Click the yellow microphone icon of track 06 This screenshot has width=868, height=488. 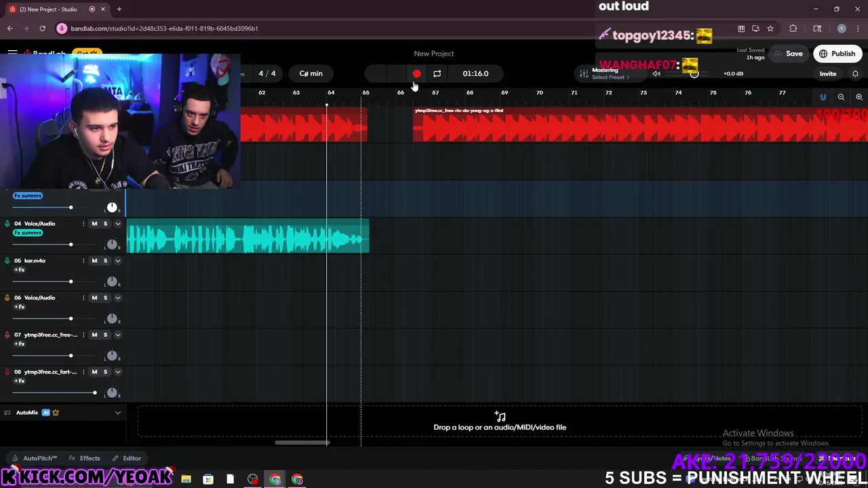point(7,298)
